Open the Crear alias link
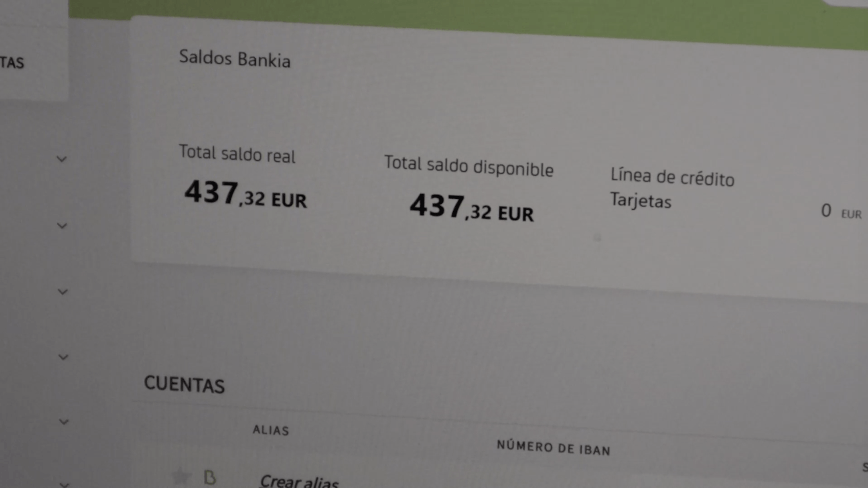This screenshot has width=868, height=488. [299, 482]
